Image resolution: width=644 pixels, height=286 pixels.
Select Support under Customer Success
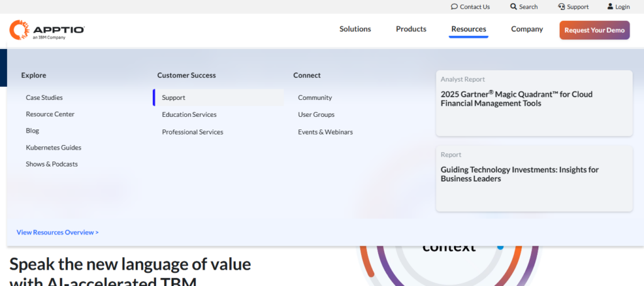tap(218, 97)
